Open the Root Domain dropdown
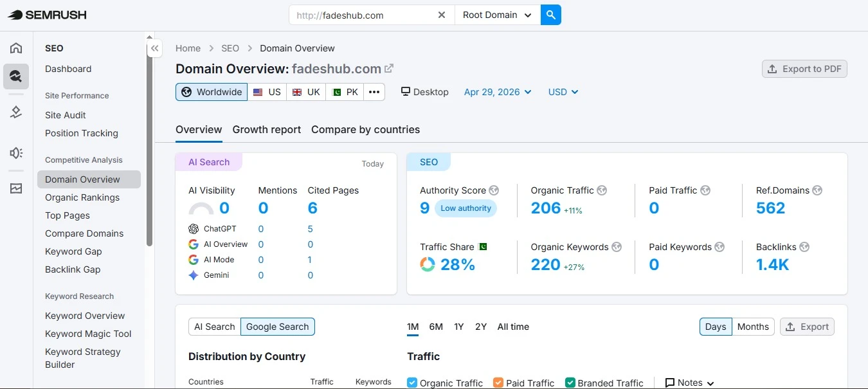This screenshot has height=389, width=868. click(x=497, y=15)
